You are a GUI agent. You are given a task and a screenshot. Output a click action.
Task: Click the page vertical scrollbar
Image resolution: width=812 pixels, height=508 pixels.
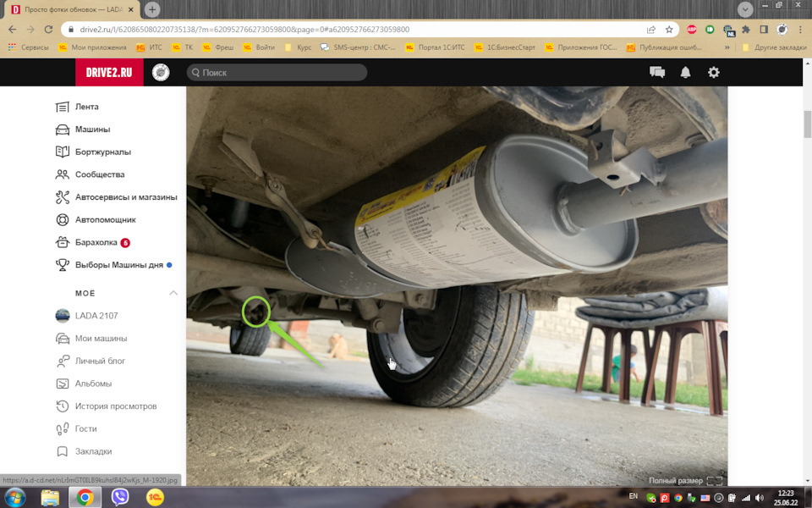pos(806,254)
